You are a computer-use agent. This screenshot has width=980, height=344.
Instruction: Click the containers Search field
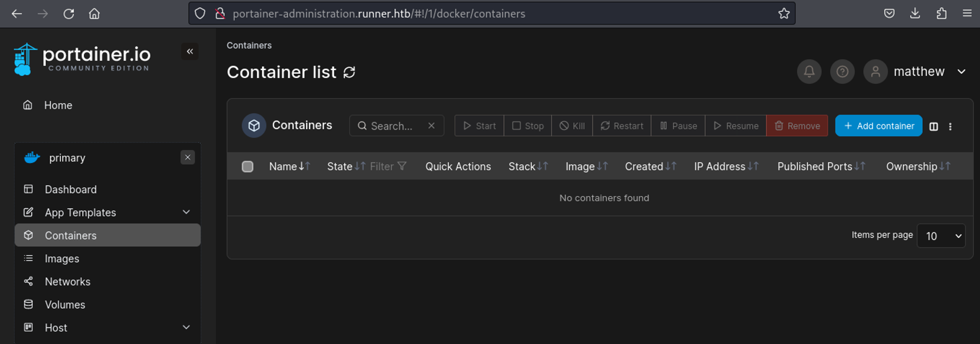[x=392, y=126]
